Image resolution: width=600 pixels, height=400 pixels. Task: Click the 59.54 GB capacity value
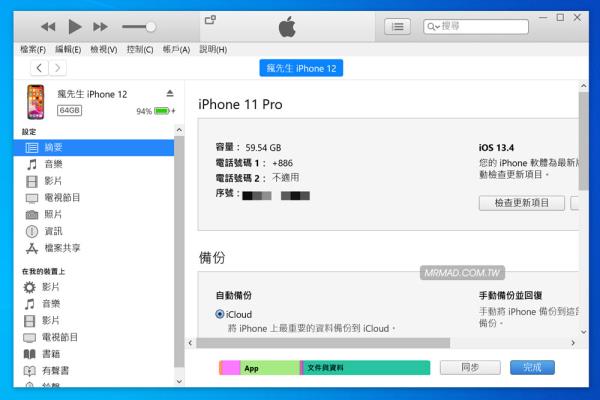tap(263, 148)
